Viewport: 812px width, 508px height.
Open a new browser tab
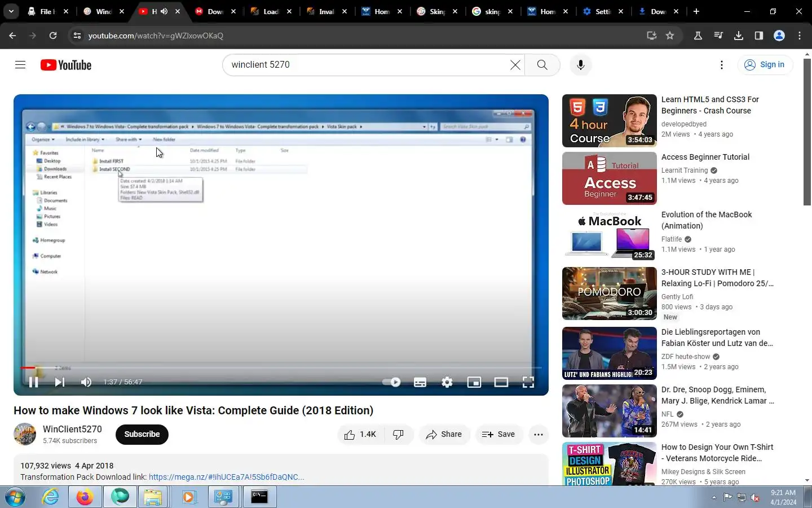coord(696,11)
